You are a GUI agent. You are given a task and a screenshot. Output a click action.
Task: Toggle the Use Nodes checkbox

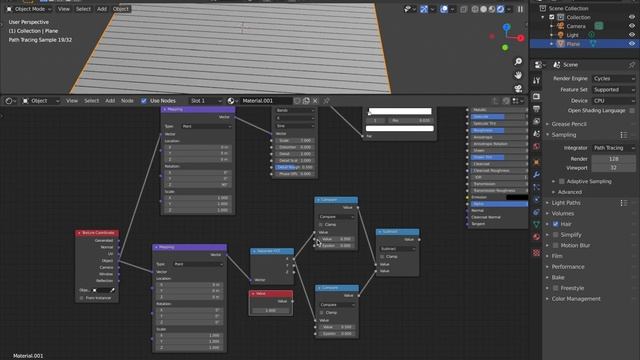click(144, 101)
